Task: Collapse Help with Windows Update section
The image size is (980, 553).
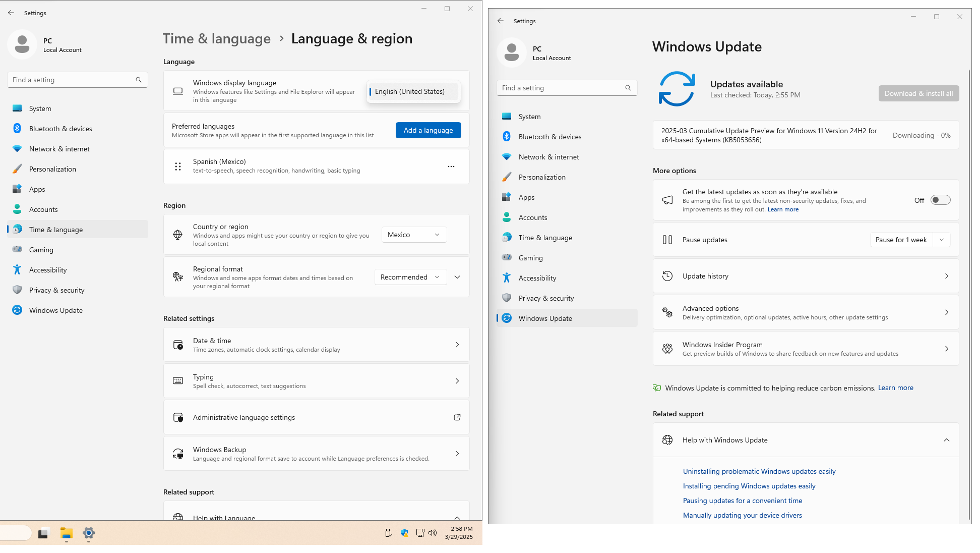Action: 947,440
